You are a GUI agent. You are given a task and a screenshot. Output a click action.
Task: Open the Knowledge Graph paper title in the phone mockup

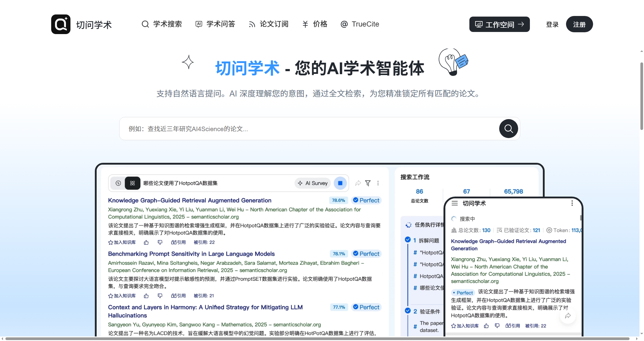pyautogui.click(x=509, y=245)
